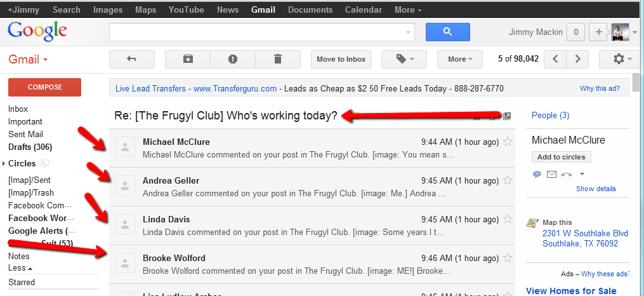Call Michael McClure using phone icon

pyautogui.click(x=566, y=175)
